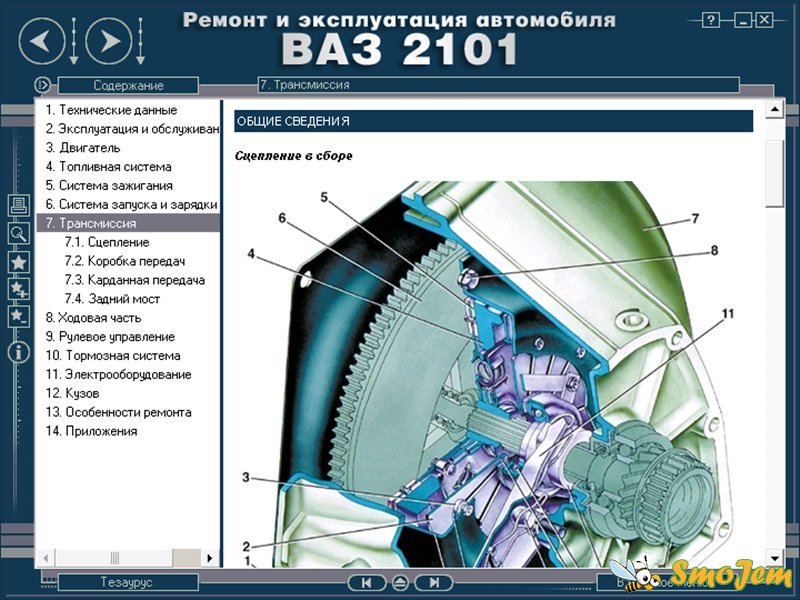
Task: Jump to last page button
Action: (434, 583)
